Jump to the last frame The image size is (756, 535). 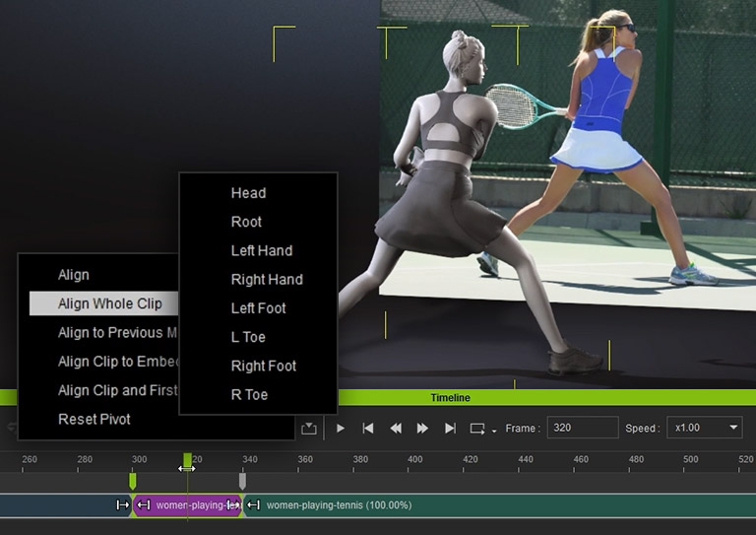pyautogui.click(x=450, y=429)
